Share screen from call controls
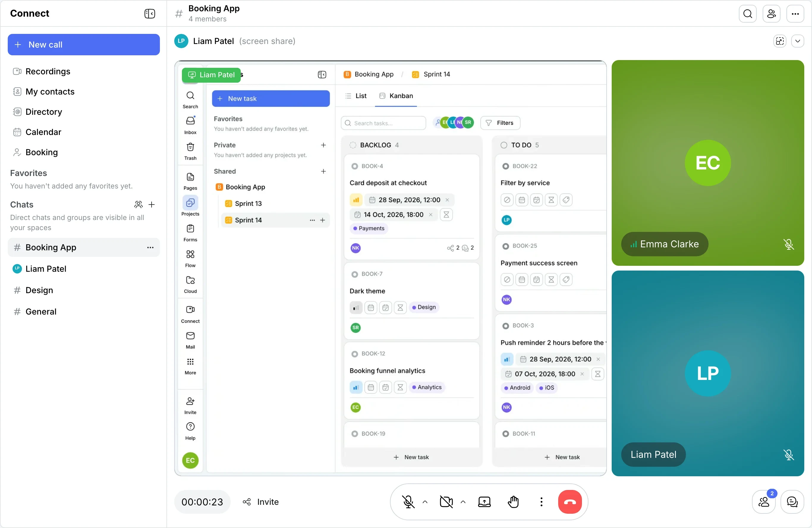812x528 pixels. tap(484, 502)
